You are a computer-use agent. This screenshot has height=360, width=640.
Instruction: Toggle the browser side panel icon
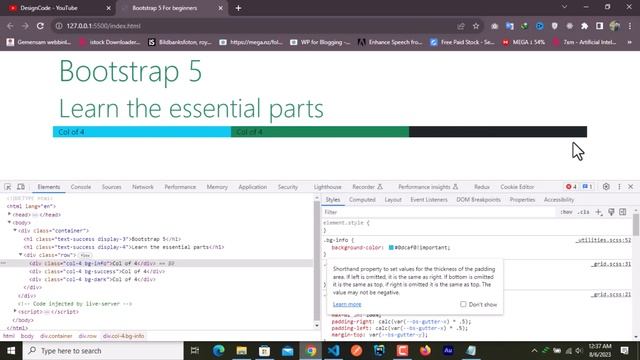click(599, 26)
